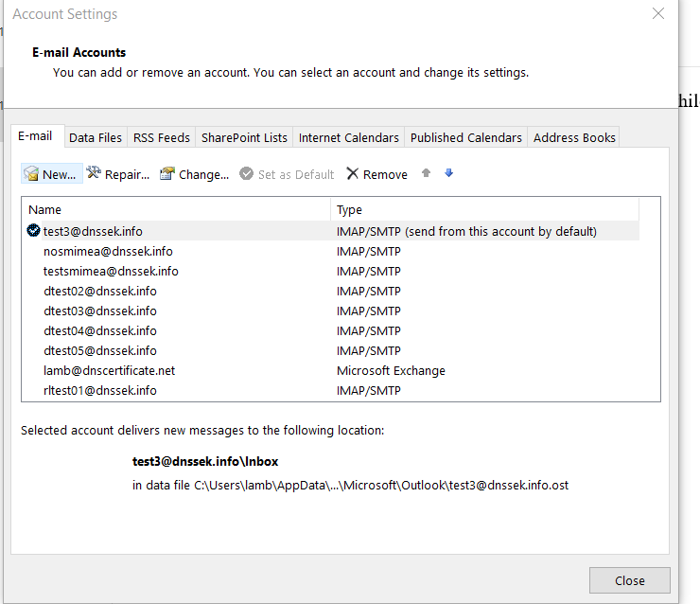Select the dtest04@dnssek.info account
Image resolution: width=700 pixels, height=604 pixels.
pyautogui.click(x=330, y=330)
